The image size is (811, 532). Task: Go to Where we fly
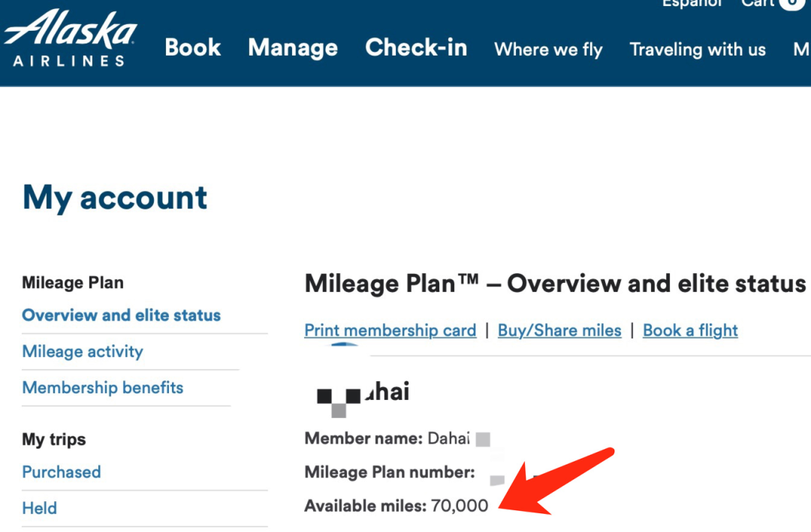(x=548, y=50)
